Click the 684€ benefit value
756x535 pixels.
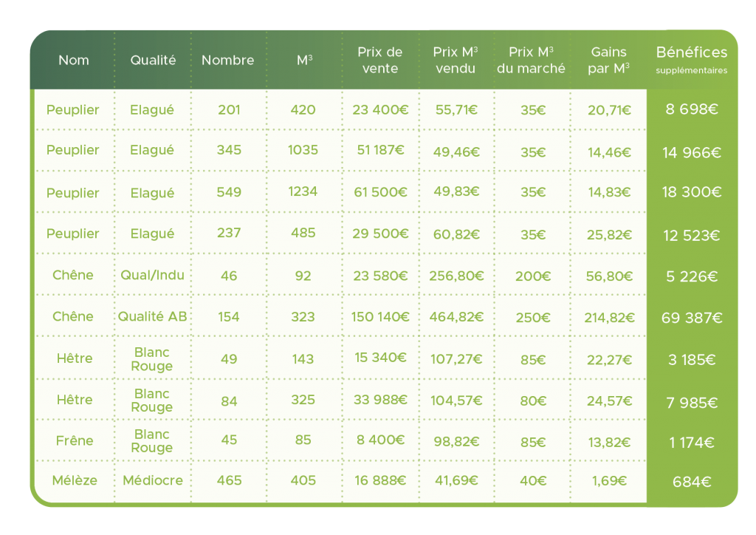691,482
